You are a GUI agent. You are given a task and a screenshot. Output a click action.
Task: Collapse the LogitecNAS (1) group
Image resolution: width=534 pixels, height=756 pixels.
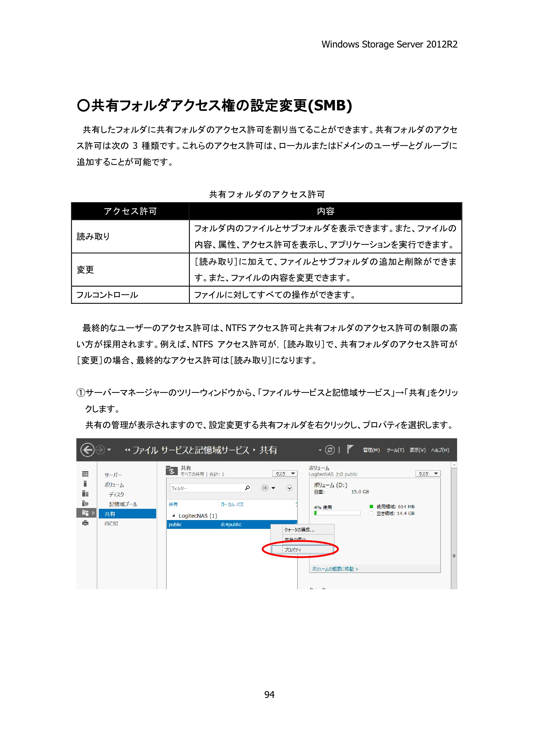[x=174, y=516]
